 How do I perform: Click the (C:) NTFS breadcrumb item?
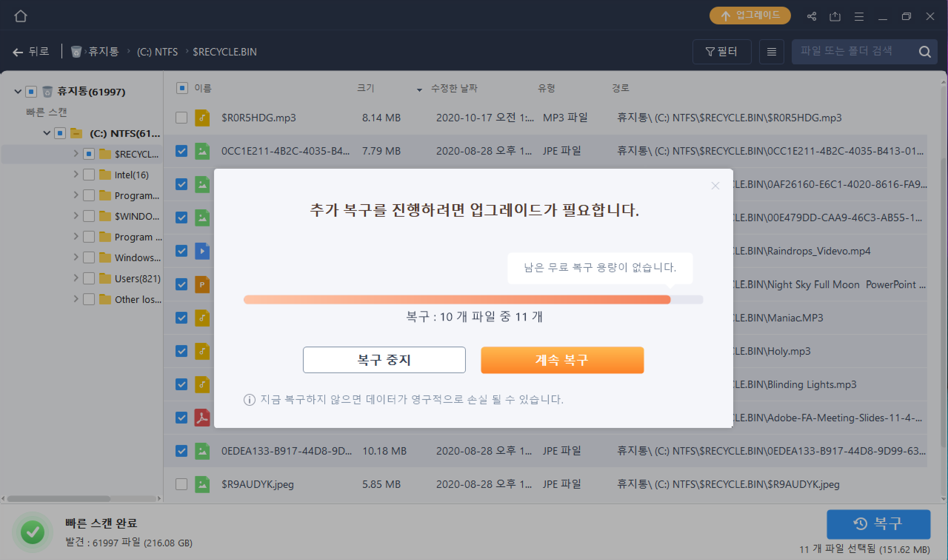coord(157,52)
